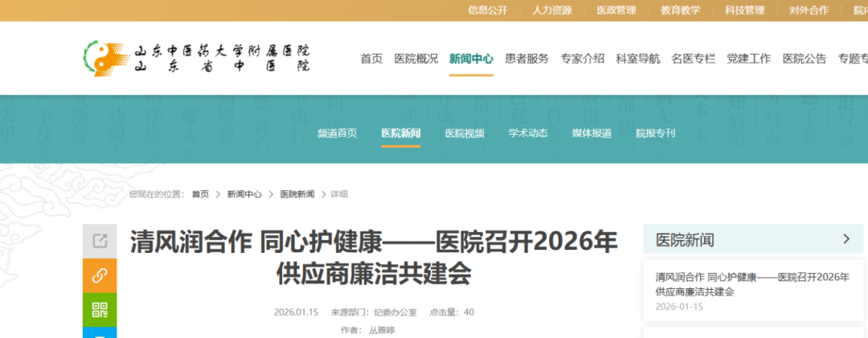
Task: Switch to 学术动态 sub-tab
Action: 528,133
